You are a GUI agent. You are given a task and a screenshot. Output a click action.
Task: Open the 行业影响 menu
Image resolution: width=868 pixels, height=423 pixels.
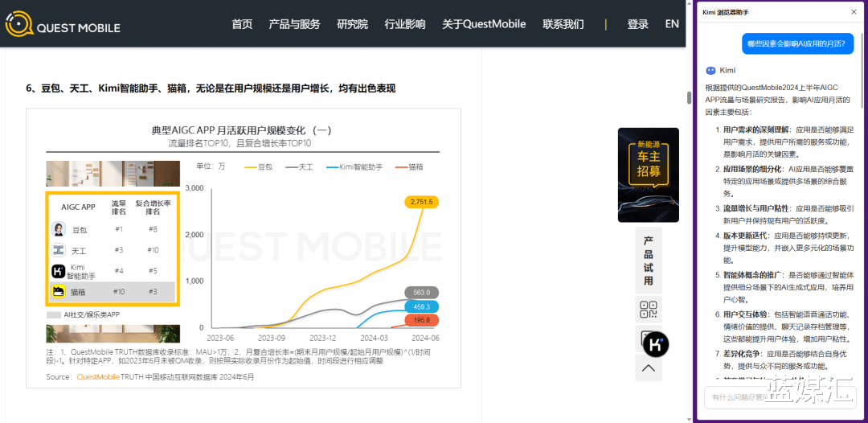[x=405, y=24]
